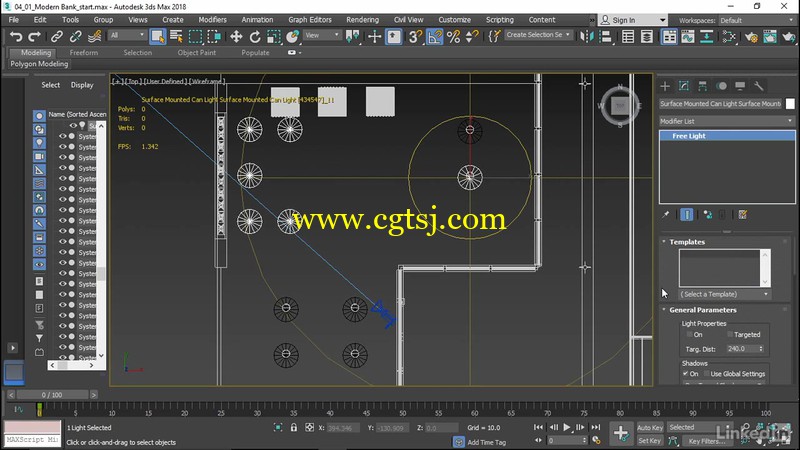
Task: Open the Graph Editors menu
Action: click(310, 20)
